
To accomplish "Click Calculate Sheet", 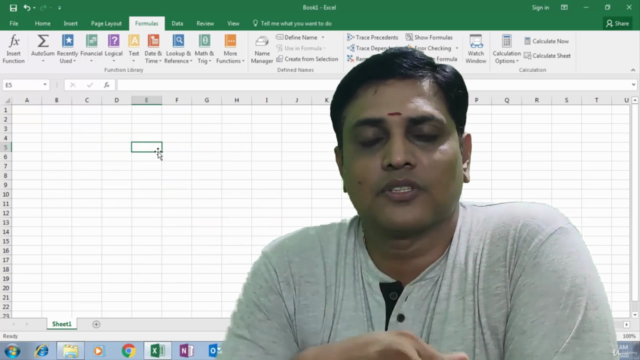I will [x=547, y=56].
